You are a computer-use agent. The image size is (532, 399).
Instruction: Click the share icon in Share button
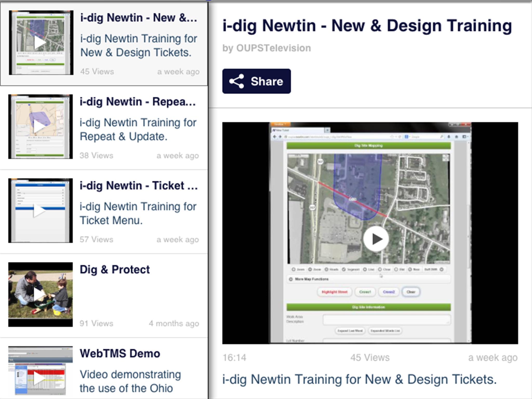236,81
